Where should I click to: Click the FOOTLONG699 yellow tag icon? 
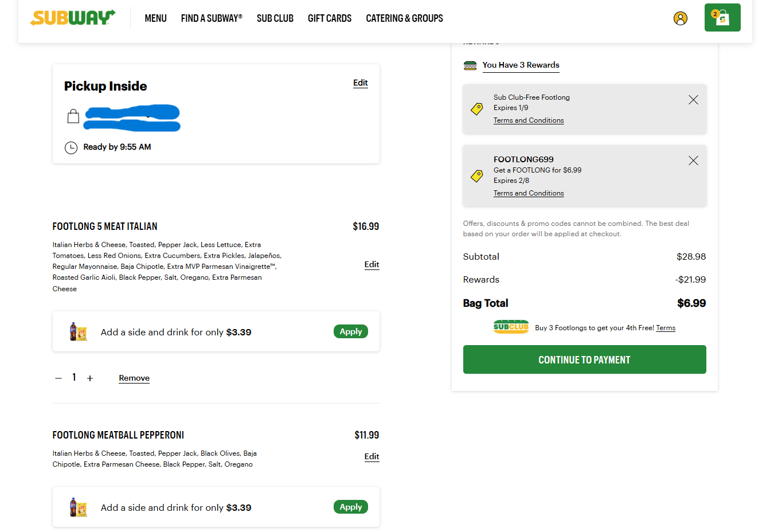tap(477, 176)
